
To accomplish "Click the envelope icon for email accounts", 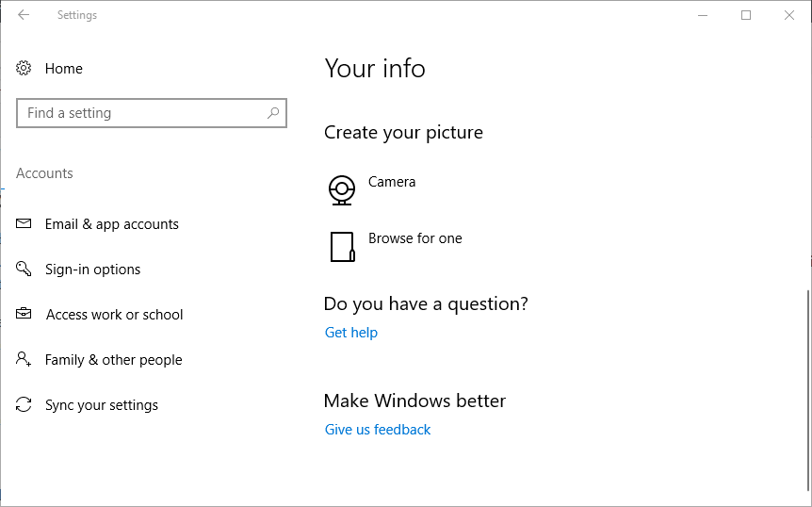I will point(24,224).
